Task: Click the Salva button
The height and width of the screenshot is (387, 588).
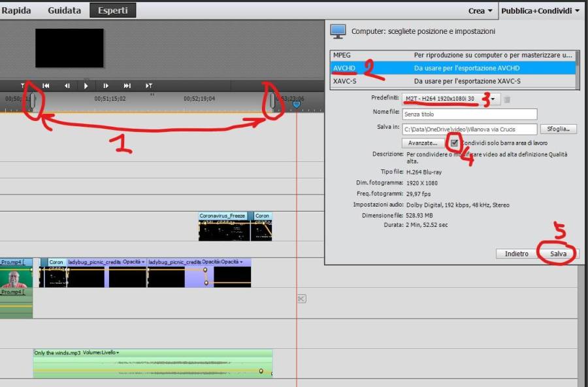Action: 557,254
